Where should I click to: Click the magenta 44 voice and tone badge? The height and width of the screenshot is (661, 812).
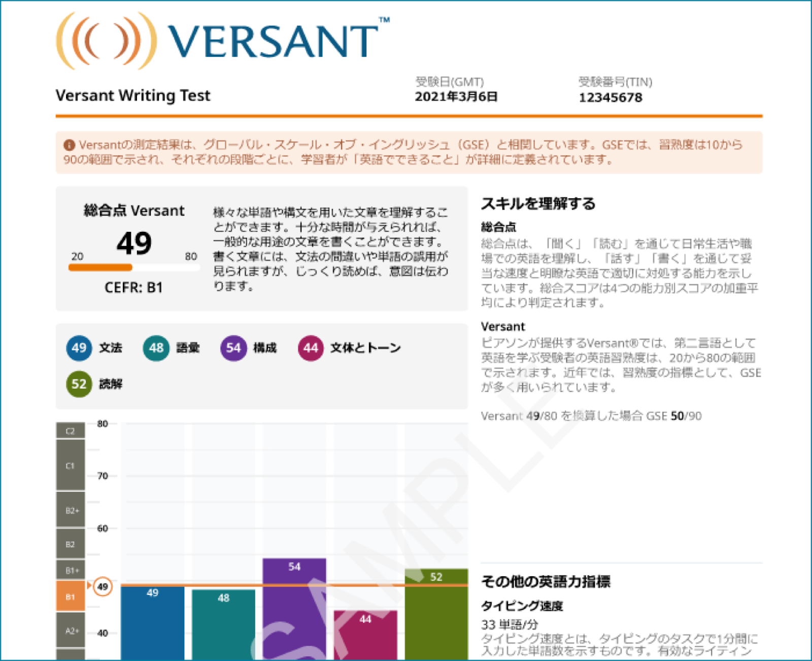click(x=311, y=348)
